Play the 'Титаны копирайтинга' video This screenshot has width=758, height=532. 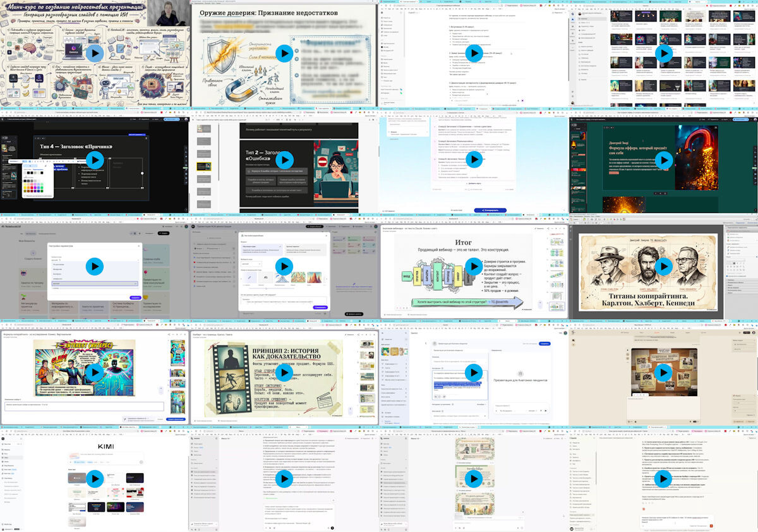coord(663,266)
